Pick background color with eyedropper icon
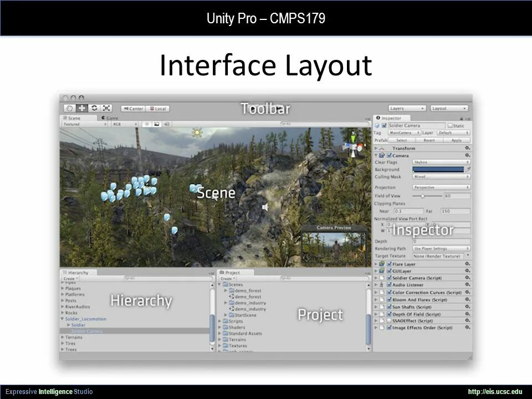This screenshot has height=399, width=532. [468, 169]
